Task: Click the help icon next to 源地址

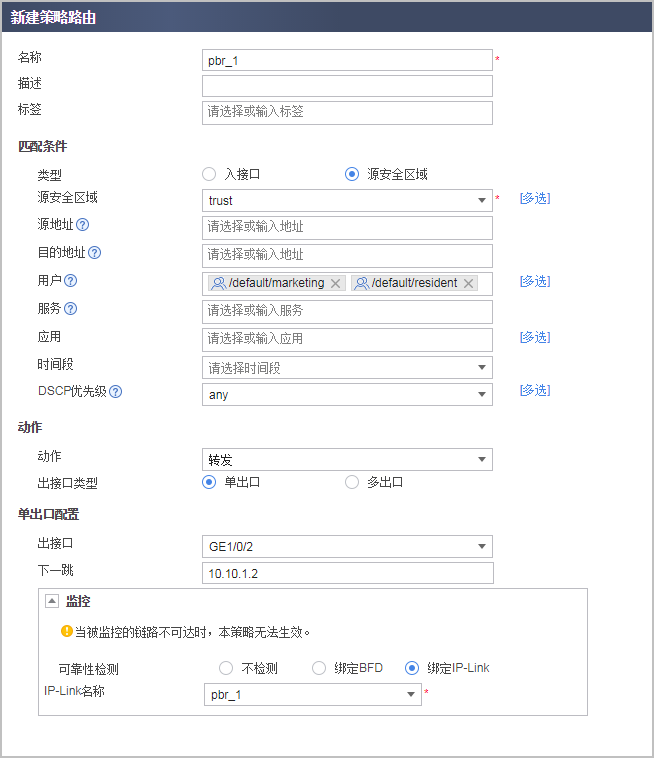Action: pyautogui.click(x=83, y=225)
